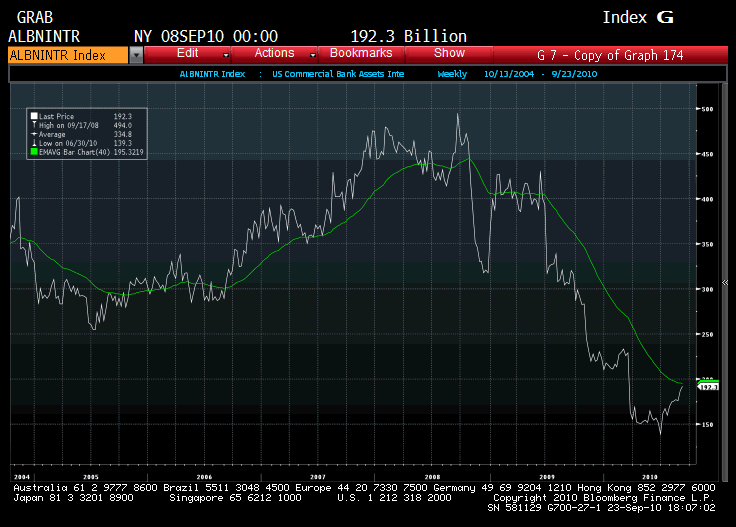The image size is (736, 527).
Task: Open the Actions menu
Action: tap(274, 53)
